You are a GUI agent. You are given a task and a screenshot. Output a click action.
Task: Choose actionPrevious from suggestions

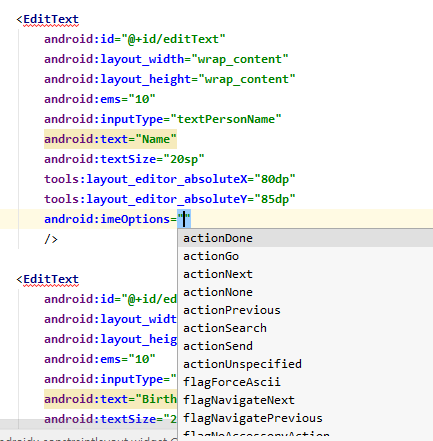coord(305,310)
